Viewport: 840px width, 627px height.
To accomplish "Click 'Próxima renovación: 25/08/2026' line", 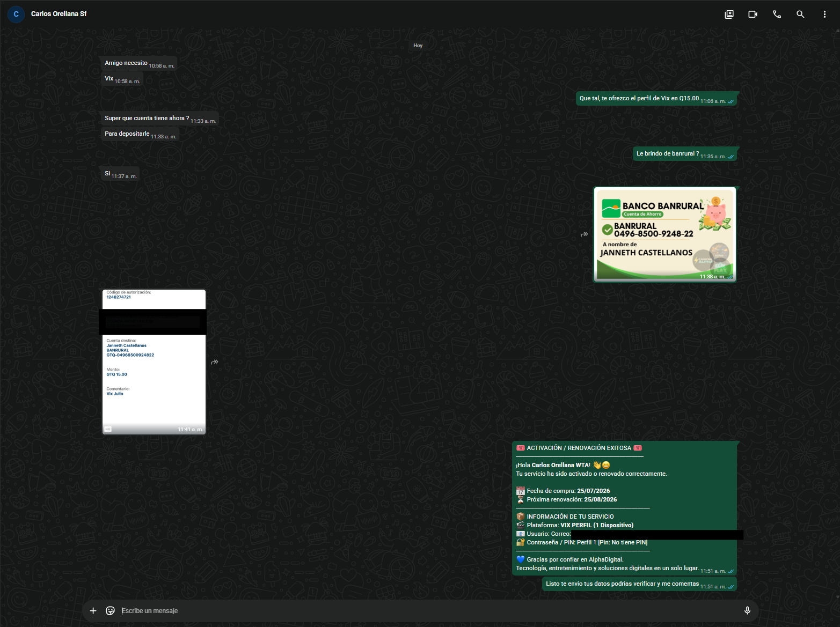I will coord(567,499).
